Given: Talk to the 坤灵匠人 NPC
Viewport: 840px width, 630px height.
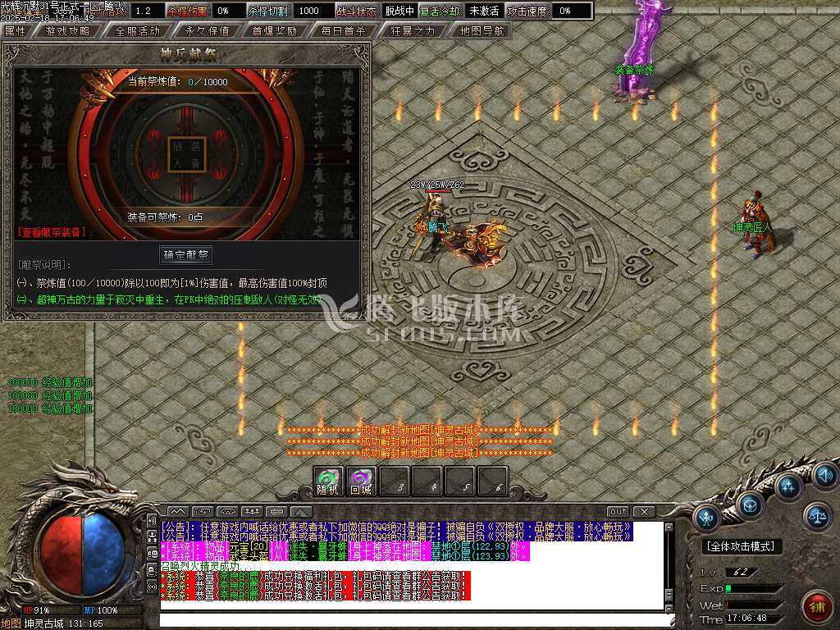Looking at the screenshot, I should (756, 225).
